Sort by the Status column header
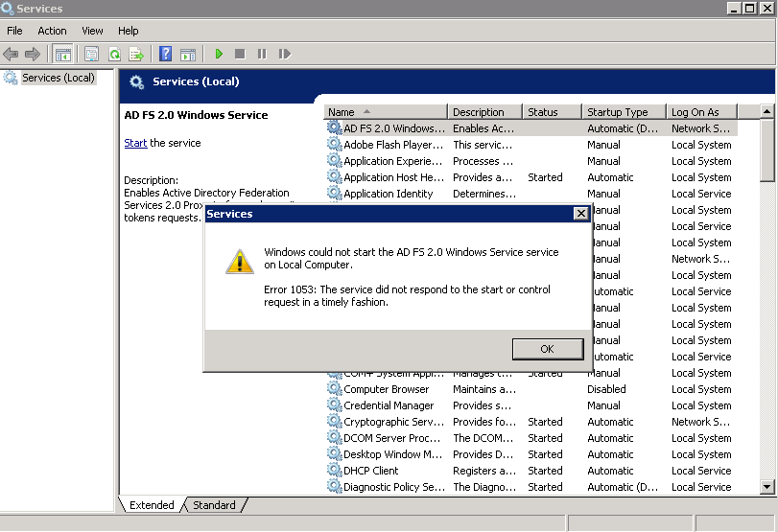The image size is (778, 532). (x=552, y=112)
